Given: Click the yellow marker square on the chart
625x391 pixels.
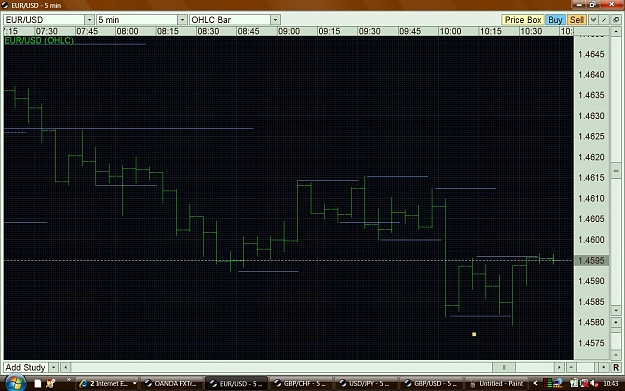Looking at the screenshot, I should pos(474,334).
